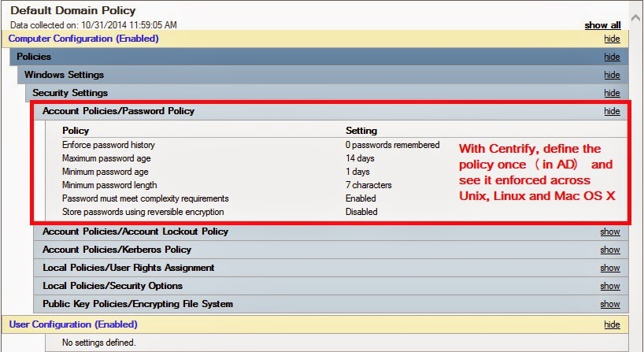The height and width of the screenshot is (352, 644).
Task: Click the '0 passwords remembered' value
Action: pos(393,145)
